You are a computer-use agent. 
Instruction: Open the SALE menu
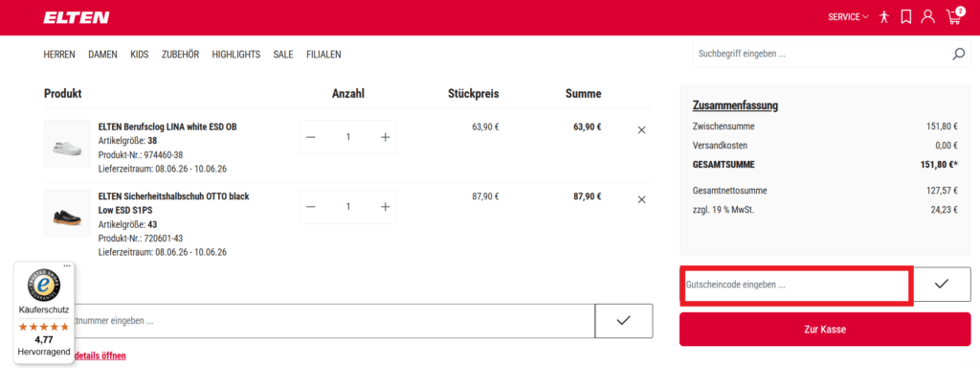[283, 55]
